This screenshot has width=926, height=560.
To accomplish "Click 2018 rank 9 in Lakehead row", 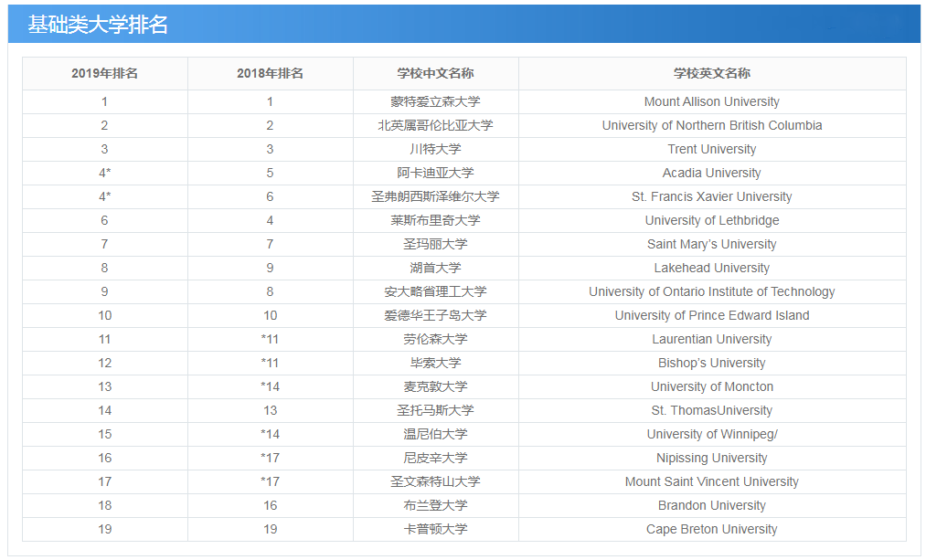I will (x=270, y=268).
